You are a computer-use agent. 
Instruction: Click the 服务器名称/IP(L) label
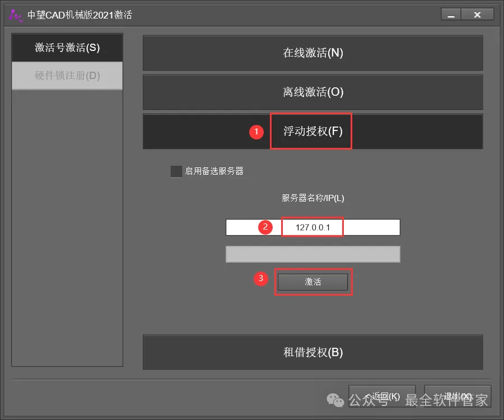point(312,198)
